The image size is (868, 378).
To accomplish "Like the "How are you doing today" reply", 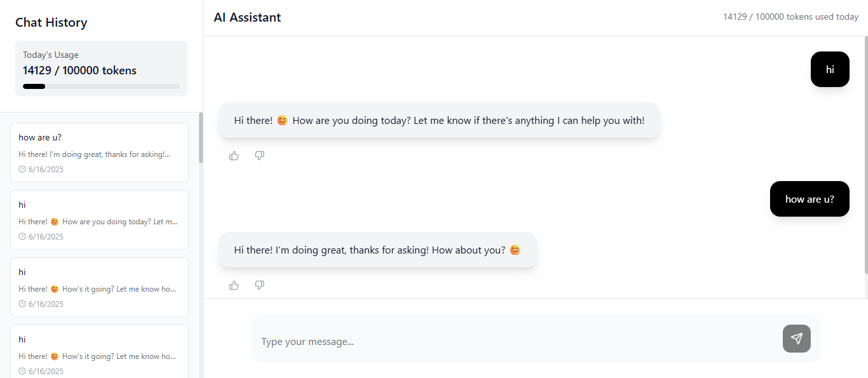I will pos(234,156).
